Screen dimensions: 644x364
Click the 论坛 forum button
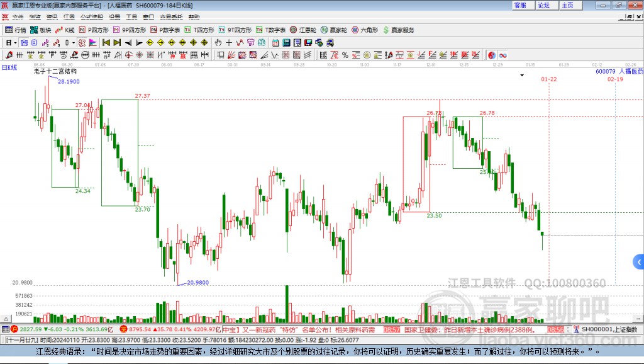[544, 5]
